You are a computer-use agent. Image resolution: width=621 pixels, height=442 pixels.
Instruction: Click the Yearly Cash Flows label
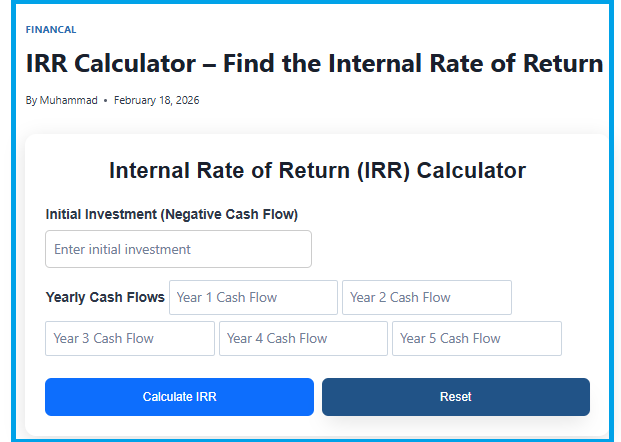coord(105,297)
